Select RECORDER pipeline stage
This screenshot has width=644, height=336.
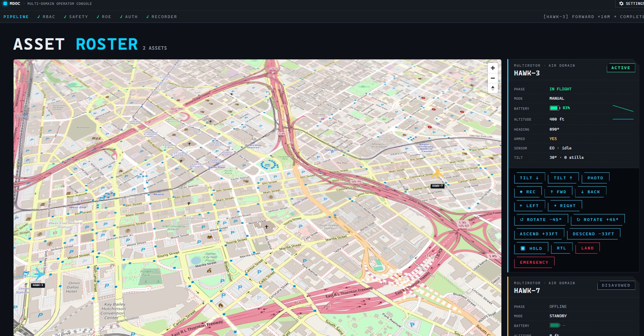point(161,17)
